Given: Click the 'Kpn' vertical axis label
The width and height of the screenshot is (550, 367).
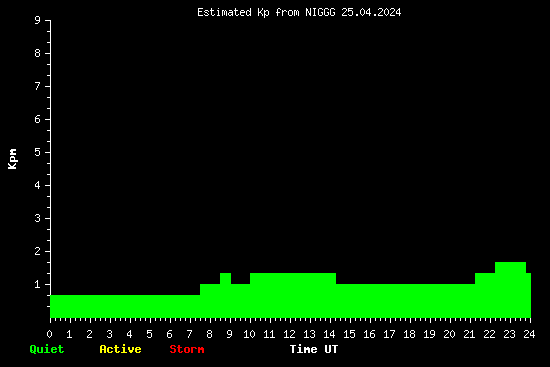Looking at the screenshot, I should (x=12, y=159).
